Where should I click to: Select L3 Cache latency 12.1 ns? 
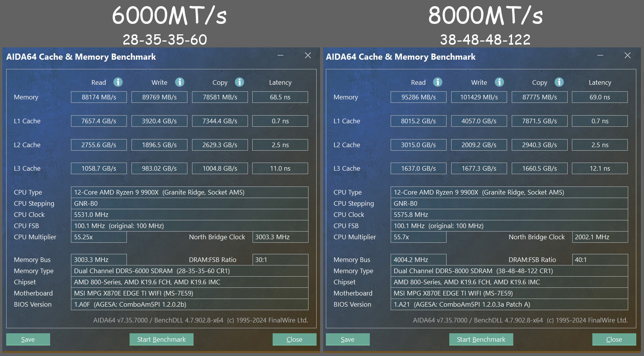pos(600,168)
